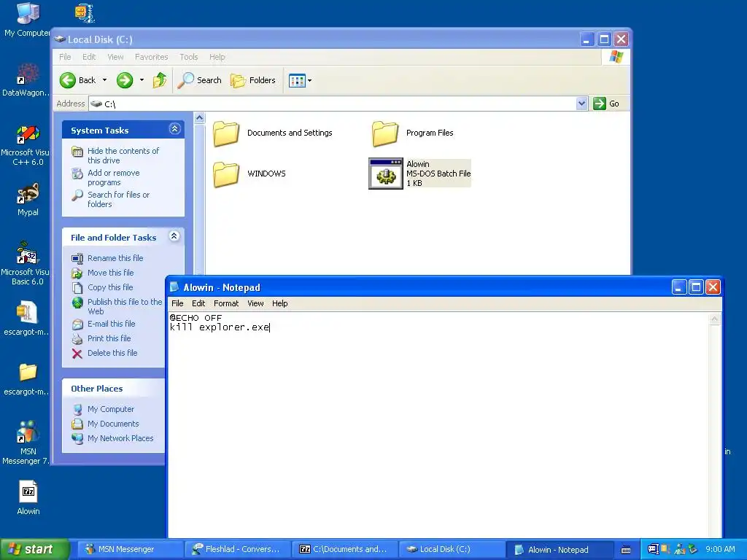Click Search for files or folders
This screenshot has height=560, width=747.
pyautogui.click(x=118, y=200)
